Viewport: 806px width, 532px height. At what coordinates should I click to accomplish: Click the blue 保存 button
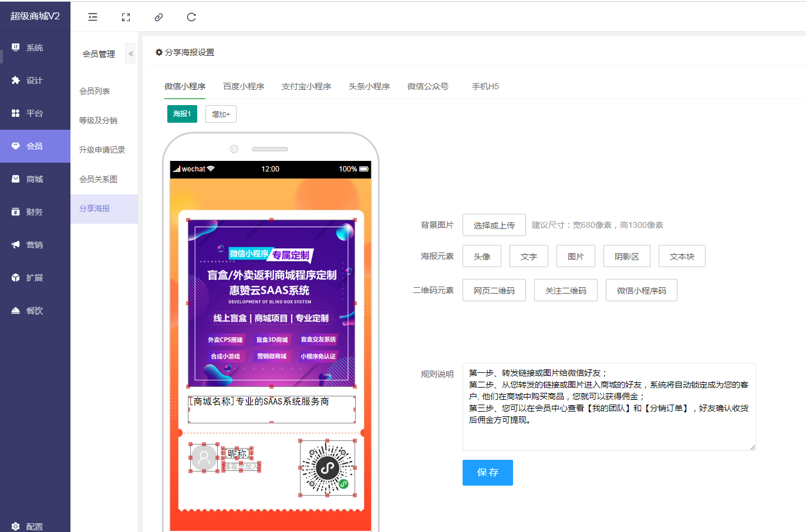(x=488, y=473)
